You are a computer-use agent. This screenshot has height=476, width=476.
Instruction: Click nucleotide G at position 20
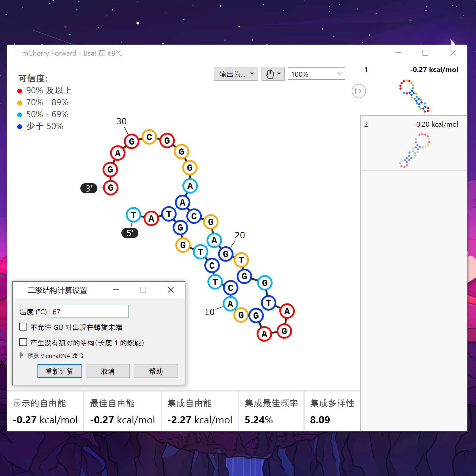[x=226, y=254]
